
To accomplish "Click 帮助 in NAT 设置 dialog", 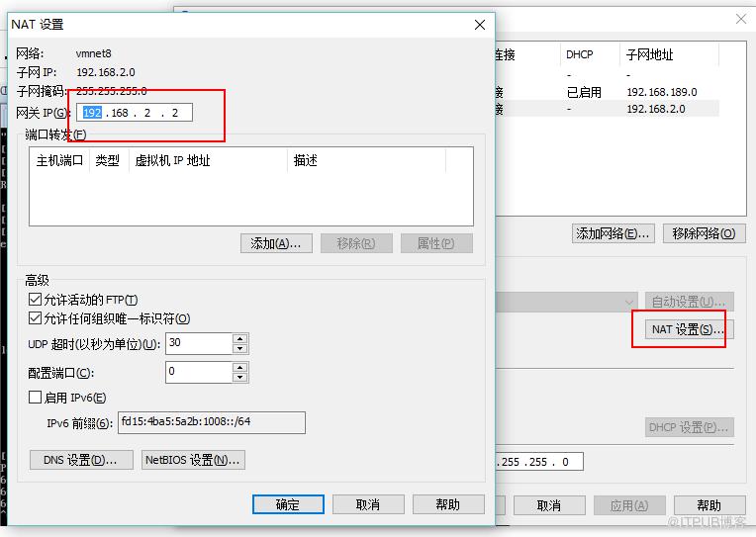I will point(448,504).
